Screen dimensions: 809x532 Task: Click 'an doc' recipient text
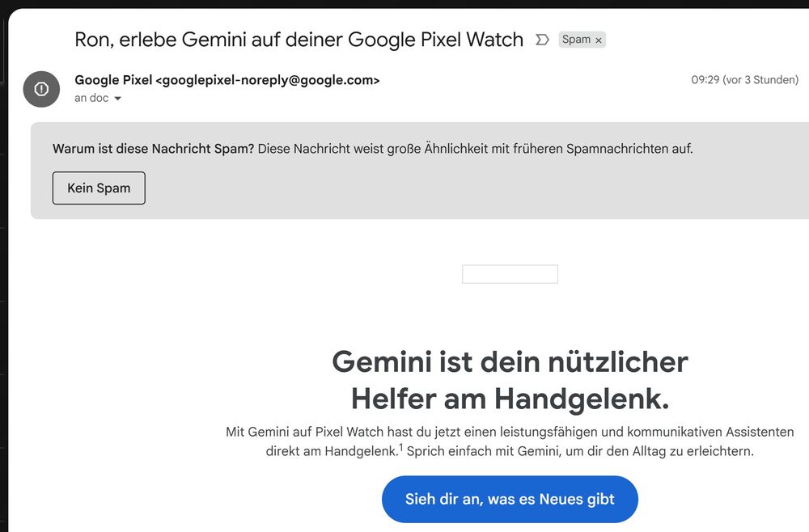pos(91,98)
